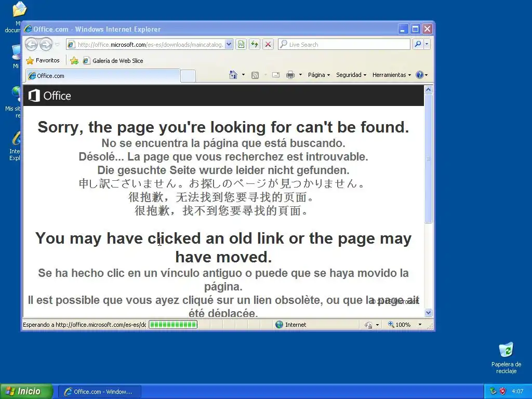Click the Forward navigation arrow
This screenshot has width=532, height=399.
pyautogui.click(x=46, y=44)
